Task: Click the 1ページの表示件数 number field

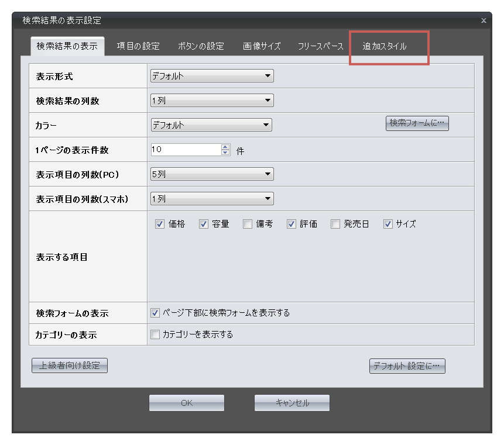Action: pos(185,150)
